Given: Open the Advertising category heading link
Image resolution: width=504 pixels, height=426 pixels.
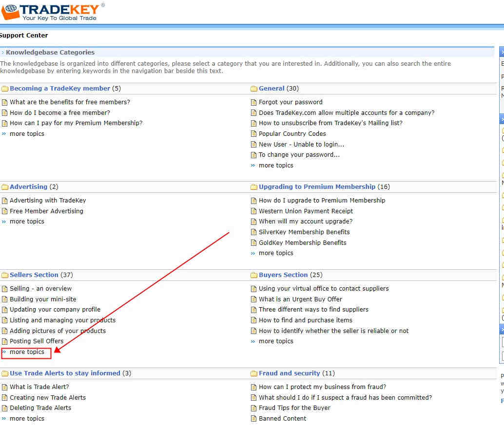Looking at the screenshot, I should (x=28, y=187).
